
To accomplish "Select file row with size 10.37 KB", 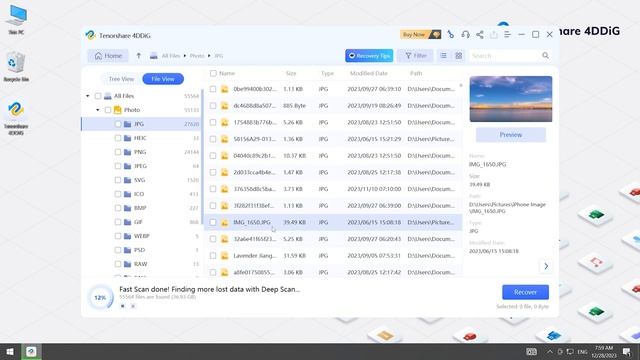I will click(333, 156).
